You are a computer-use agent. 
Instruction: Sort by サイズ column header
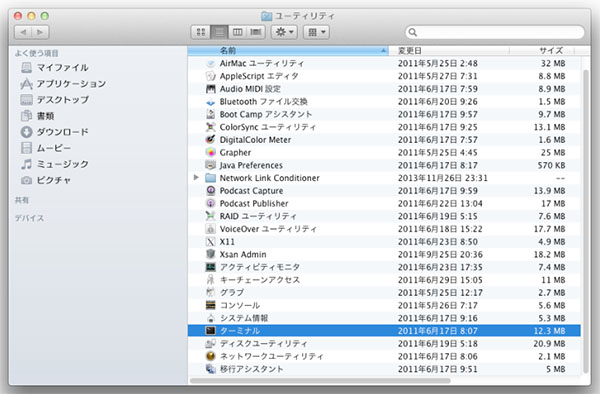tap(542, 50)
